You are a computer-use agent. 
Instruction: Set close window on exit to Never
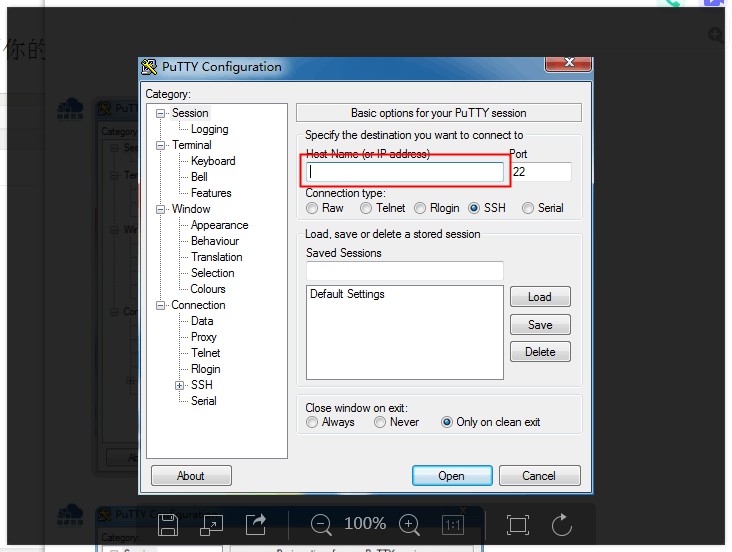point(381,422)
